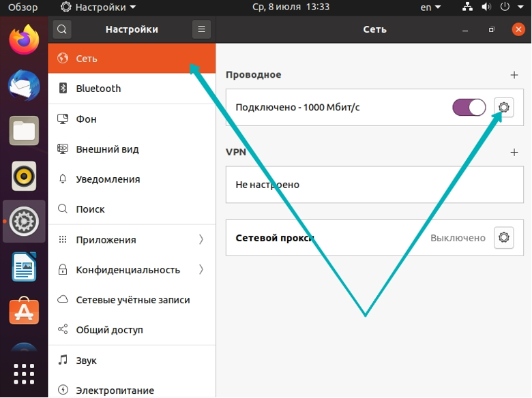This screenshot has width=532, height=398.
Task: Open settings gear for wired connection
Action: (504, 107)
